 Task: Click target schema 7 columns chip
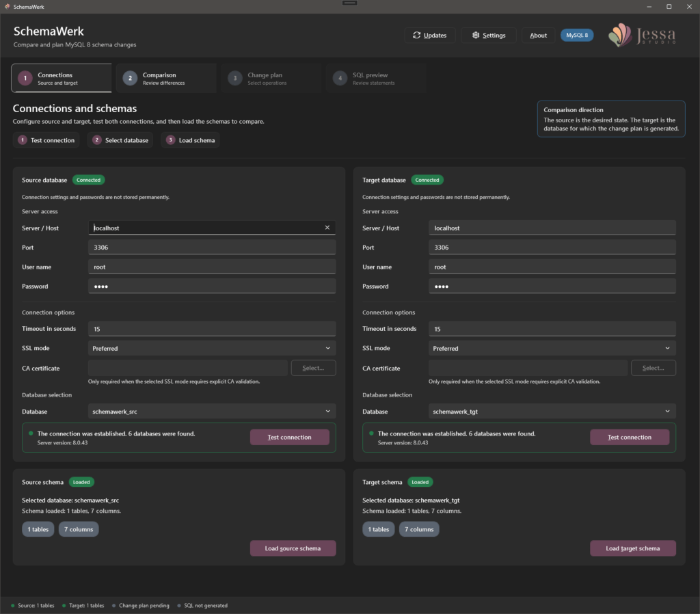point(419,529)
